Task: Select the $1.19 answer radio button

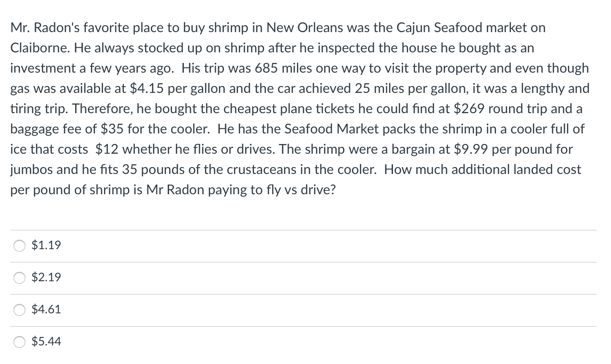Action: click(19, 245)
